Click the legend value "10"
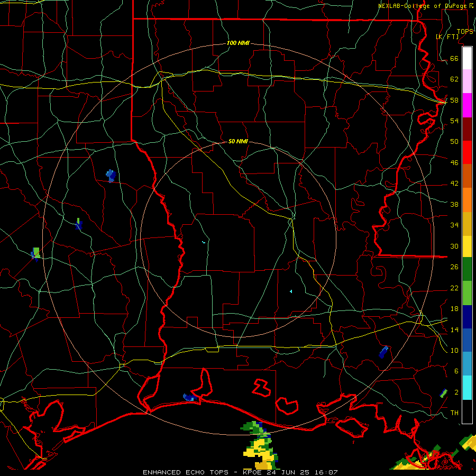This screenshot has height=476, width=476. [454, 351]
